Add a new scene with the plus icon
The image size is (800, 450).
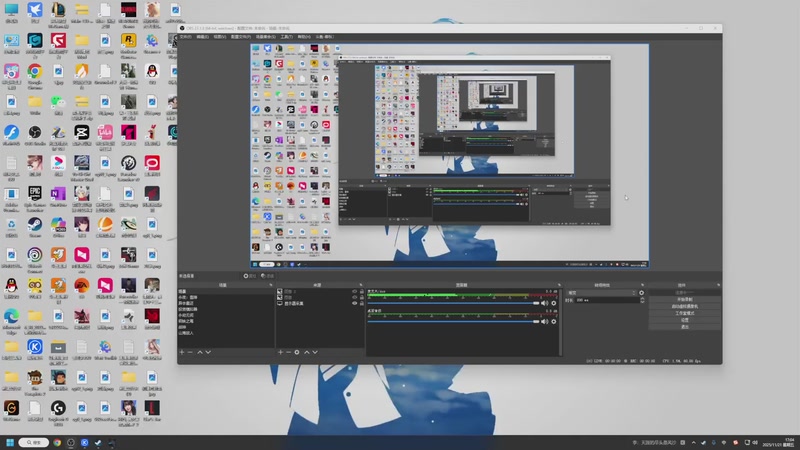pos(182,352)
